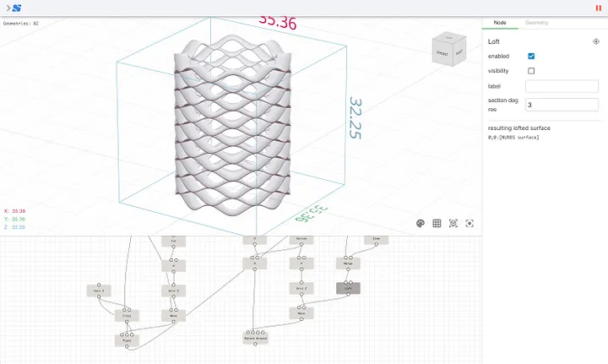Image resolution: width=608 pixels, height=364 pixels.
Task: Switch to the Node tab
Action: [x=500, y=23]
